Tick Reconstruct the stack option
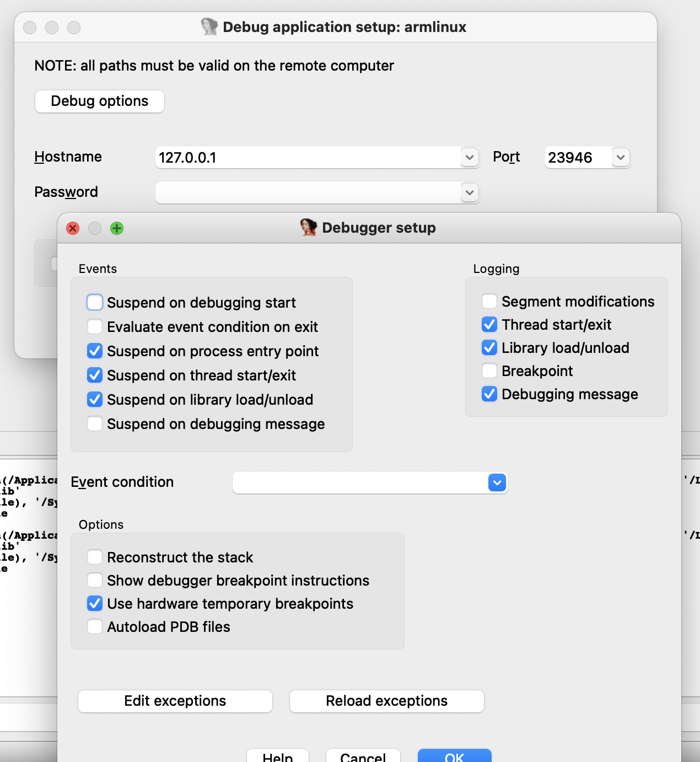 pos(95,557)
